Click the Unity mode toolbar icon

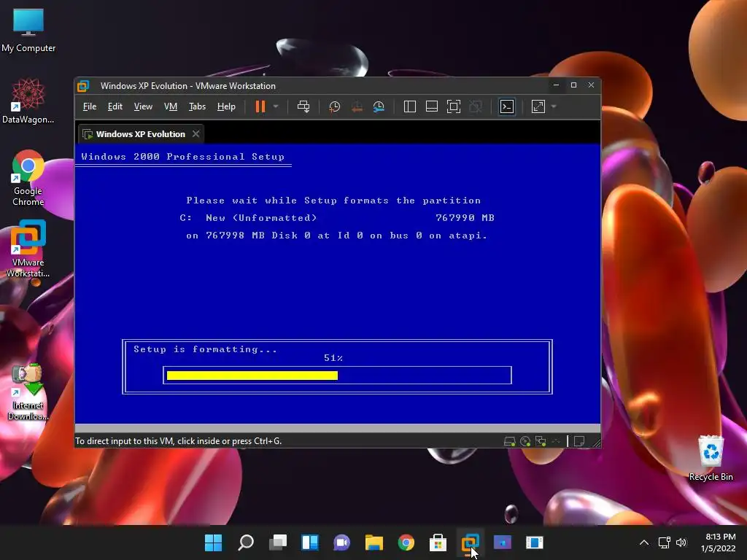[x=476, y=106]
